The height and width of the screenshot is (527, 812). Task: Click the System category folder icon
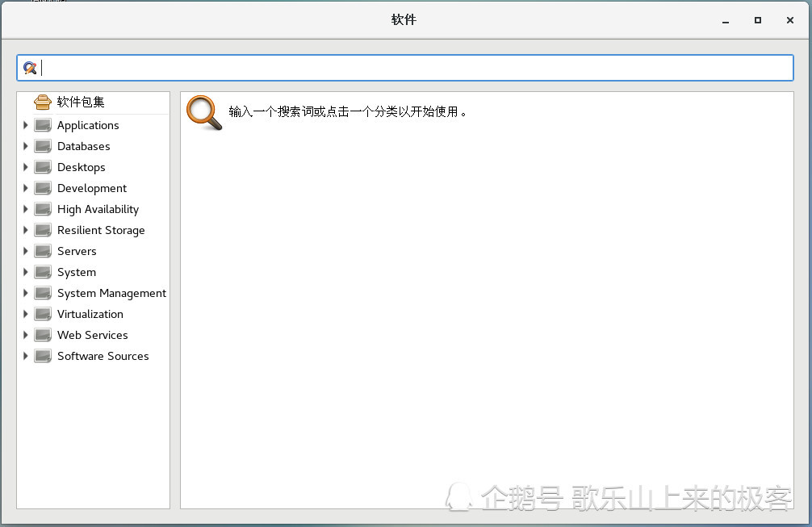43,272
